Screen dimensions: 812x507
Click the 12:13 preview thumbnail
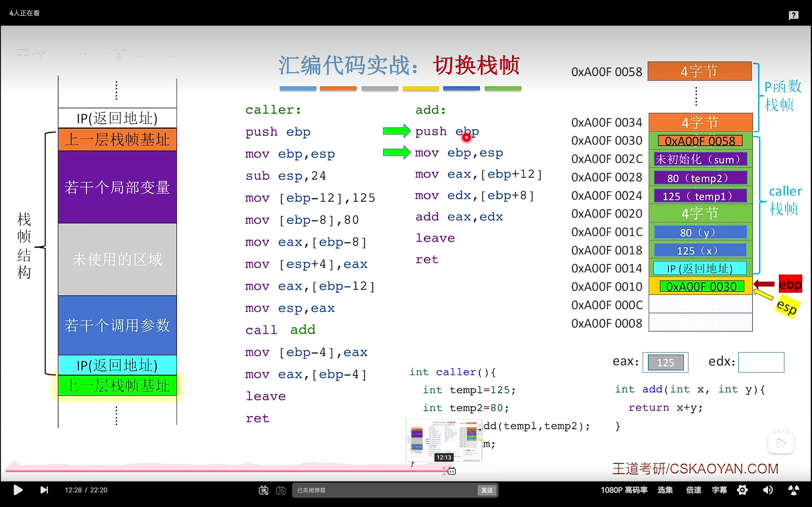click(443, 440)
